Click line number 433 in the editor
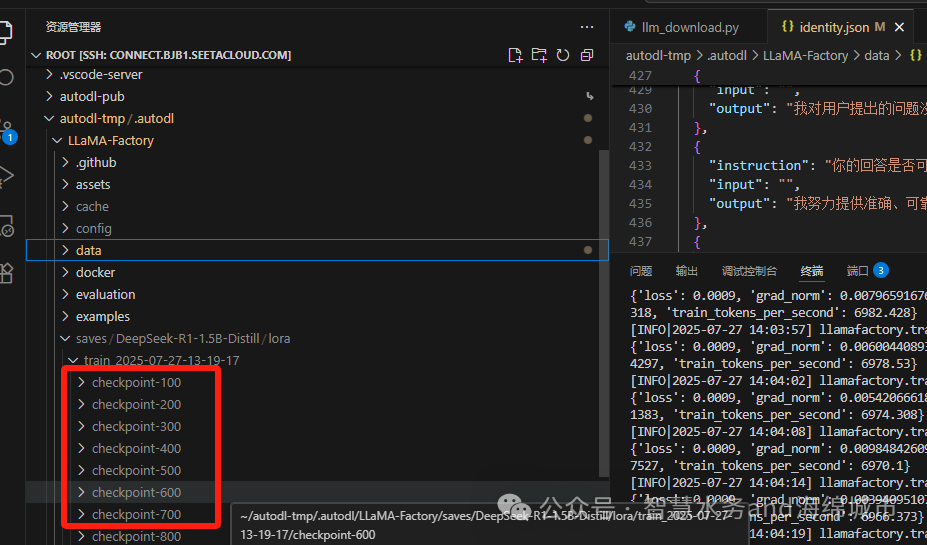Screen dimensions: 927x545 [640, 166]
